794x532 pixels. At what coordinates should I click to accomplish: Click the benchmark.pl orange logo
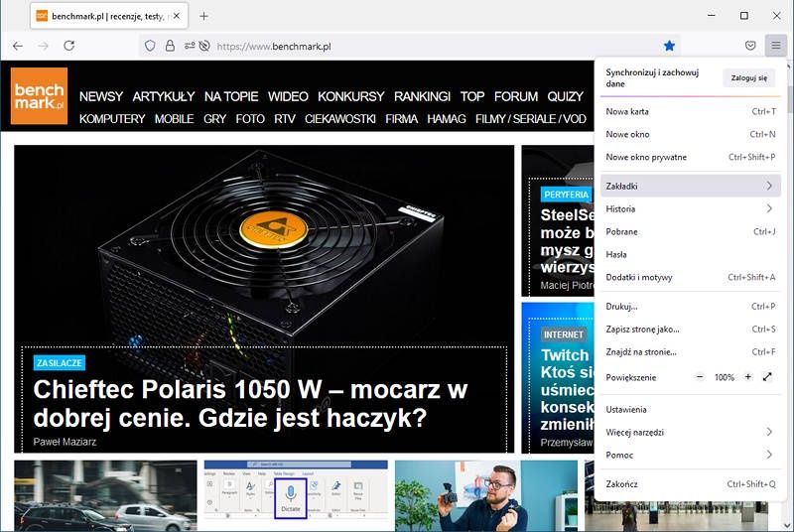[39, 96]
